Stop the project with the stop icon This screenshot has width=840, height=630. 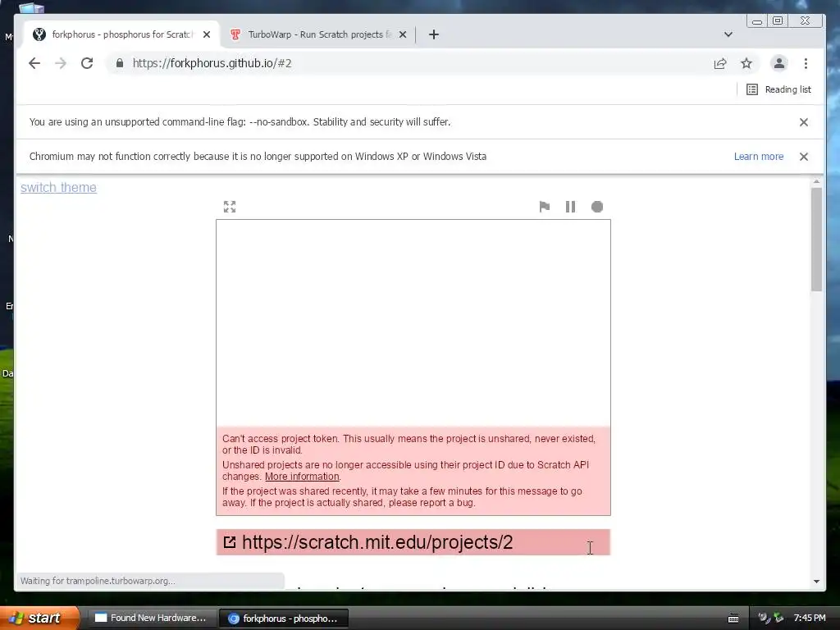[597, 207]
